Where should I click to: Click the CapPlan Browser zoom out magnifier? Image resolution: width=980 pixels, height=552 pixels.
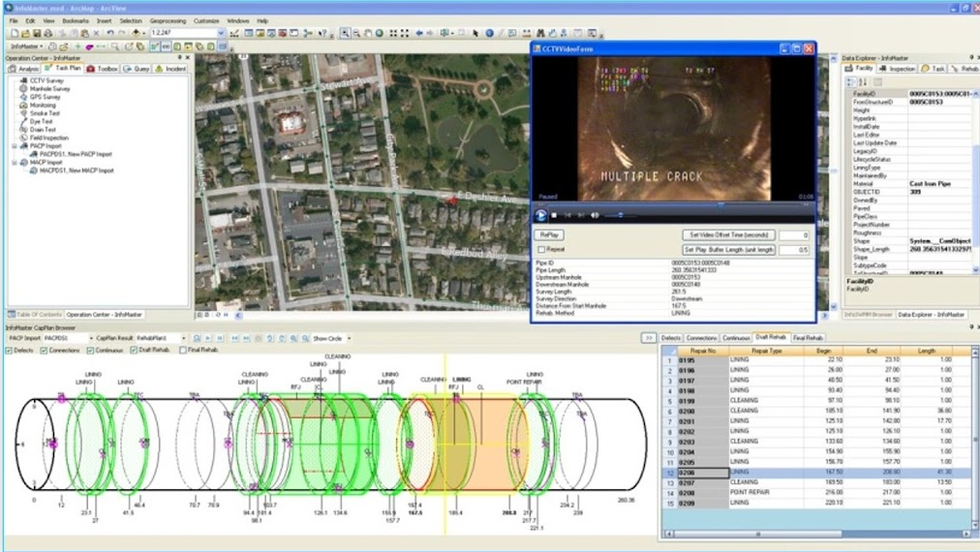306,338
